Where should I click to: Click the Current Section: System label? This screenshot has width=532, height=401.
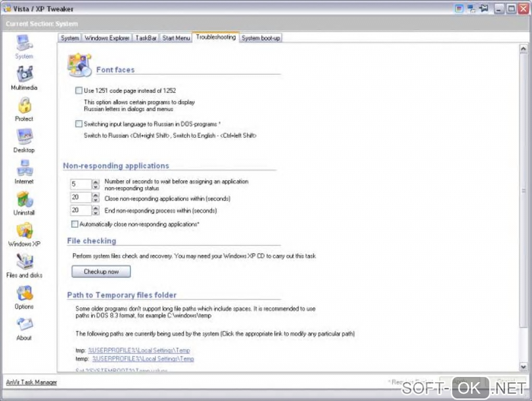(42, 24)
